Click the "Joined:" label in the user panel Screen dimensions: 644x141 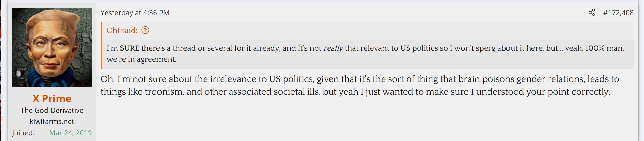pyautogui.click(x=23, y=133)
